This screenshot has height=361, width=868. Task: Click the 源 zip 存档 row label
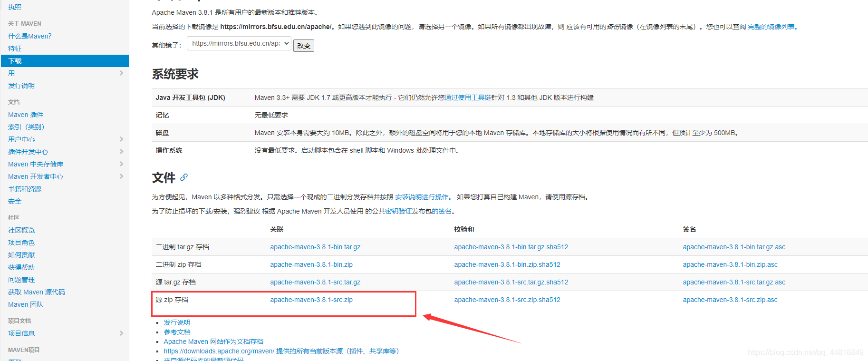coord(172,300)
